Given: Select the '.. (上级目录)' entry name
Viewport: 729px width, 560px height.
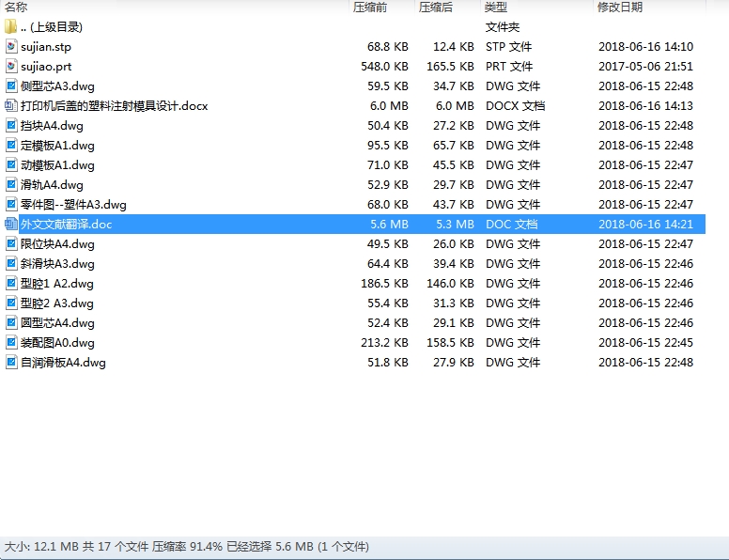Looking at the screenshot, I should (x=52, y=27).
